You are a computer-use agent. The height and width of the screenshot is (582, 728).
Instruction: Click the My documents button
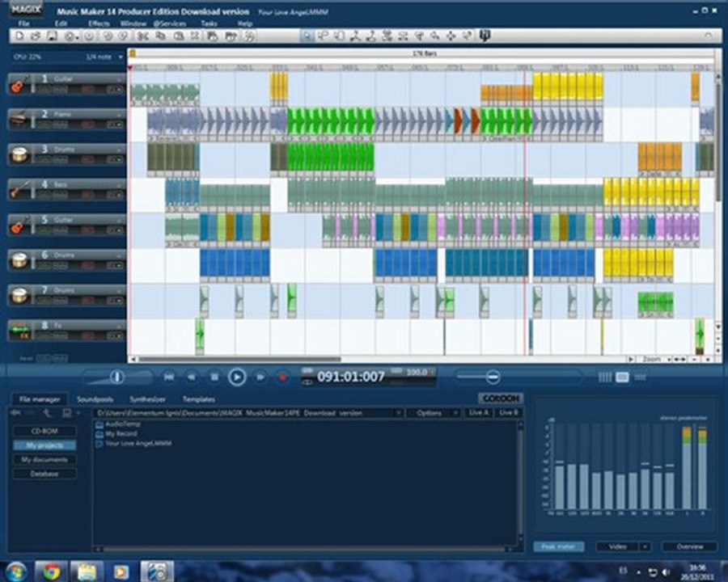[44, 460]
